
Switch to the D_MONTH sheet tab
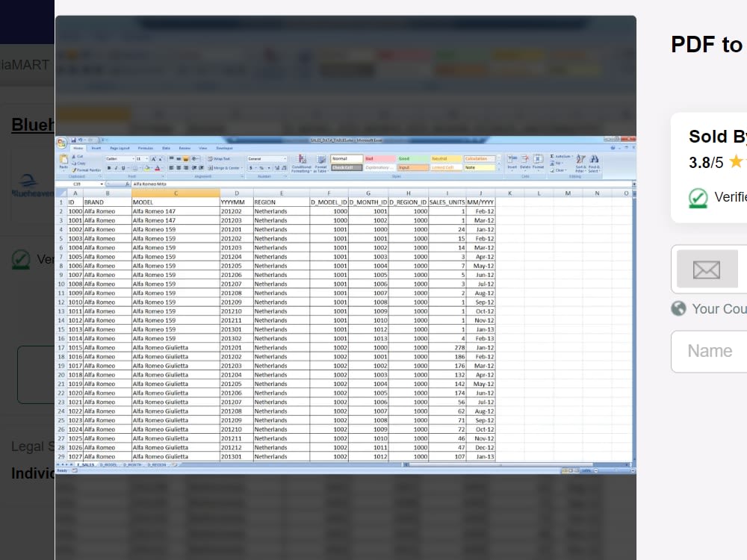click(132, 464)
